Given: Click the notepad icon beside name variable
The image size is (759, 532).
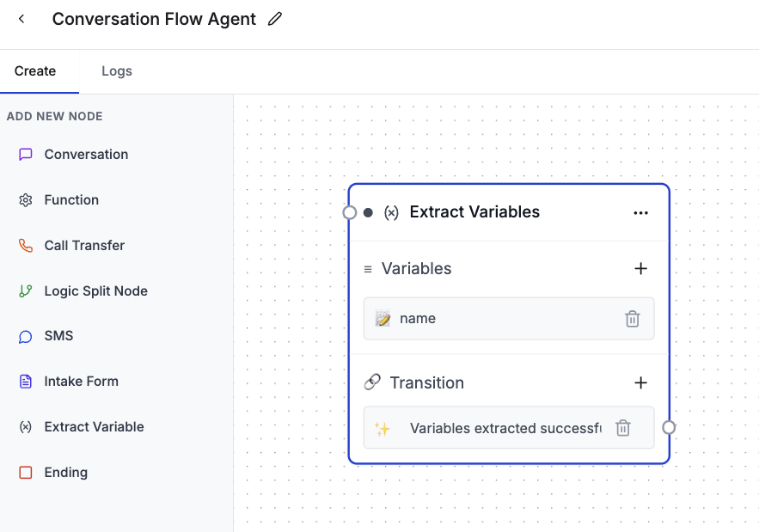Looking at the screenshot, I should 383,319.
